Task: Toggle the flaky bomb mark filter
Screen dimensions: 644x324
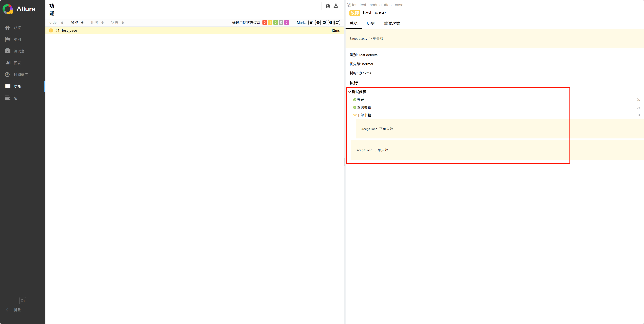Action: tap(311, 23)
